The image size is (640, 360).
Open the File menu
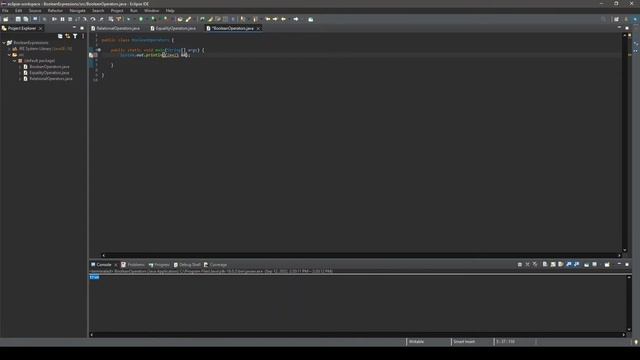point(5,11)
